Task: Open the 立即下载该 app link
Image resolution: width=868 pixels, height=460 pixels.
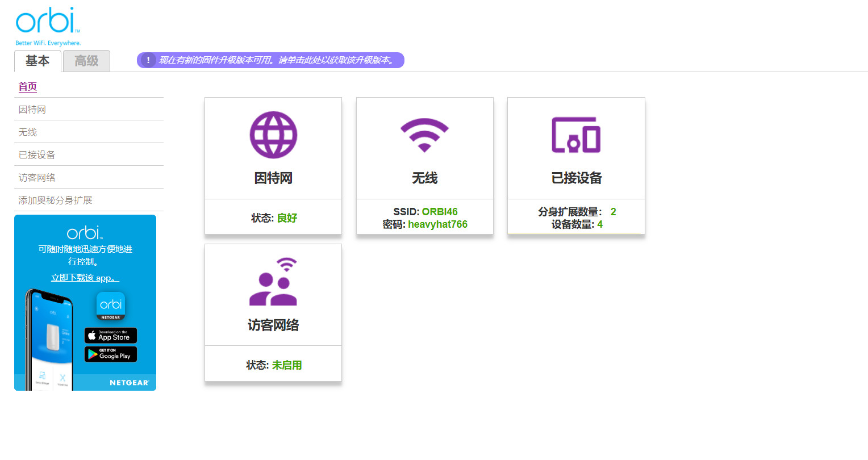Action: [84, 278]
